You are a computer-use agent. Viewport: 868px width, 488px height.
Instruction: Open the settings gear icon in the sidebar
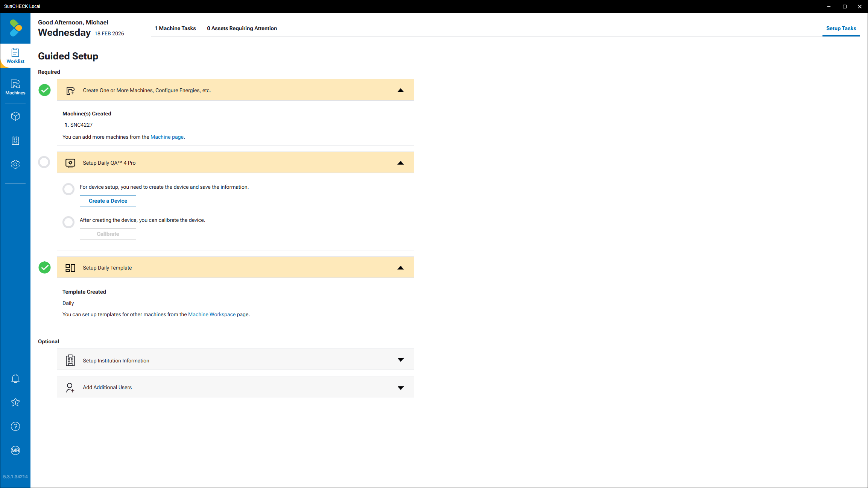click(x=15, y=164)
